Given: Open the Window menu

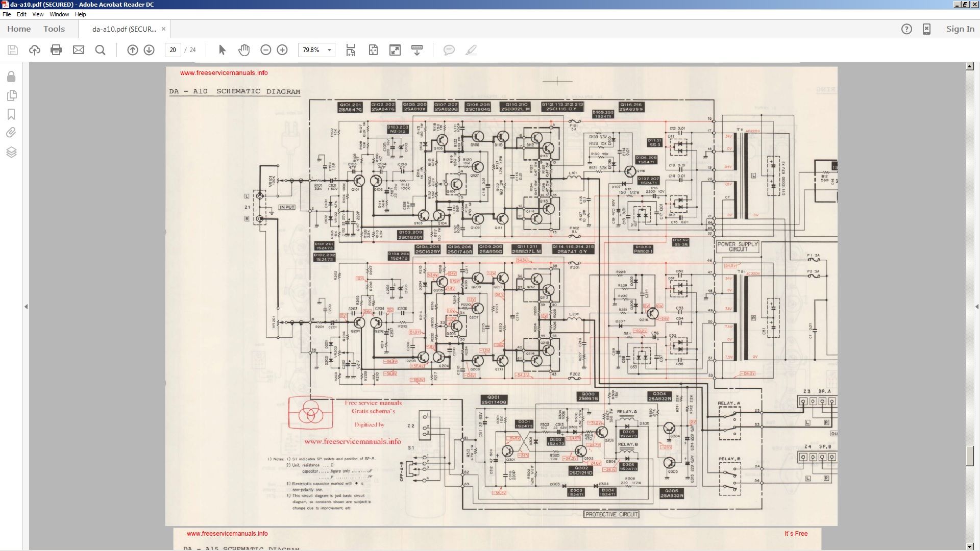Looking at the screenshot, I should [59, 14].
